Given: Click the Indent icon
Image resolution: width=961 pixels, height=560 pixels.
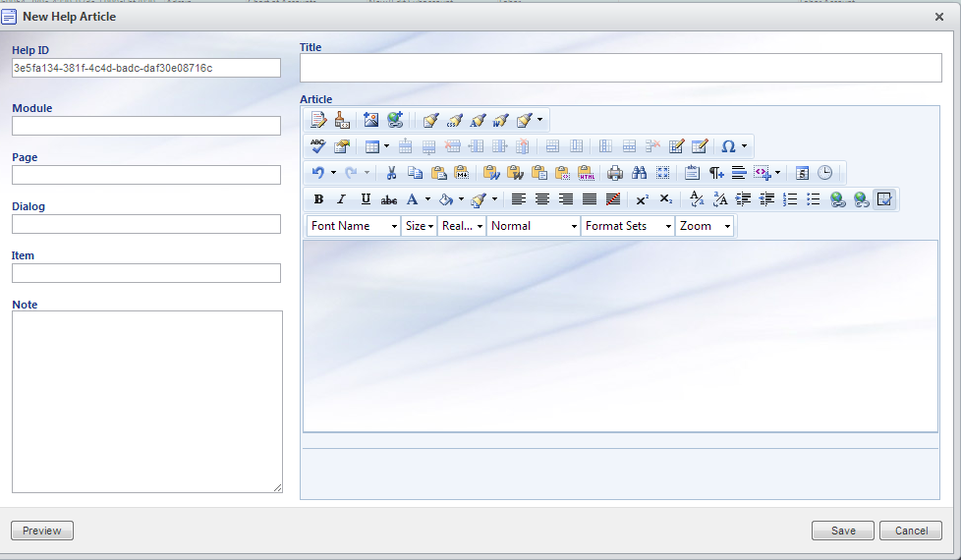Looking at the screenshot, I should click(x=743, y=199).
